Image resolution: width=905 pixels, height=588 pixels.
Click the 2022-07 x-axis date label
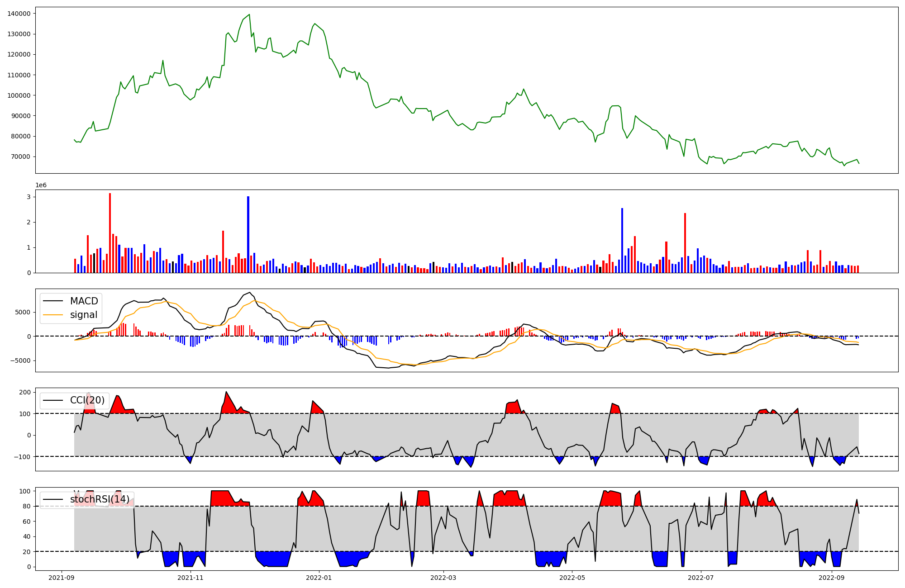pyautogui.click(x=701, y=578)
